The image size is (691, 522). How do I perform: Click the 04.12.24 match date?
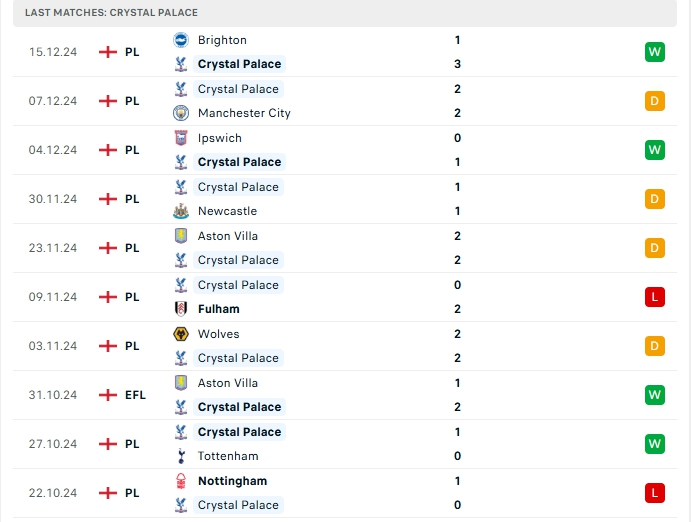(x=53, y=150)
